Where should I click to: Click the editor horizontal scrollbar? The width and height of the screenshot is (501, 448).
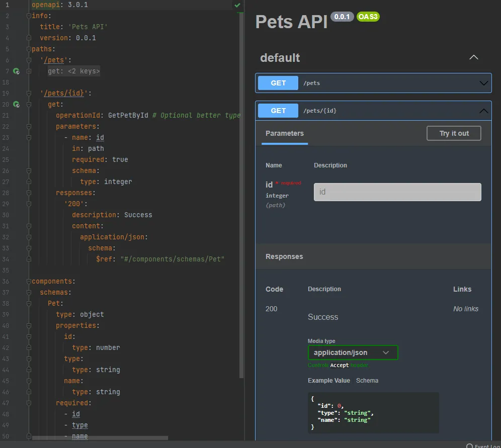[101, 438]
